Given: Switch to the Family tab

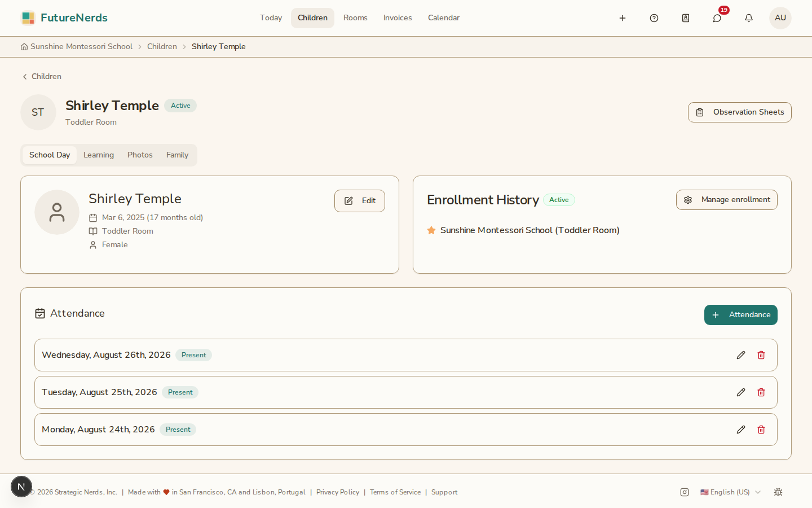Looking at the screenshot, I should 177,155.
